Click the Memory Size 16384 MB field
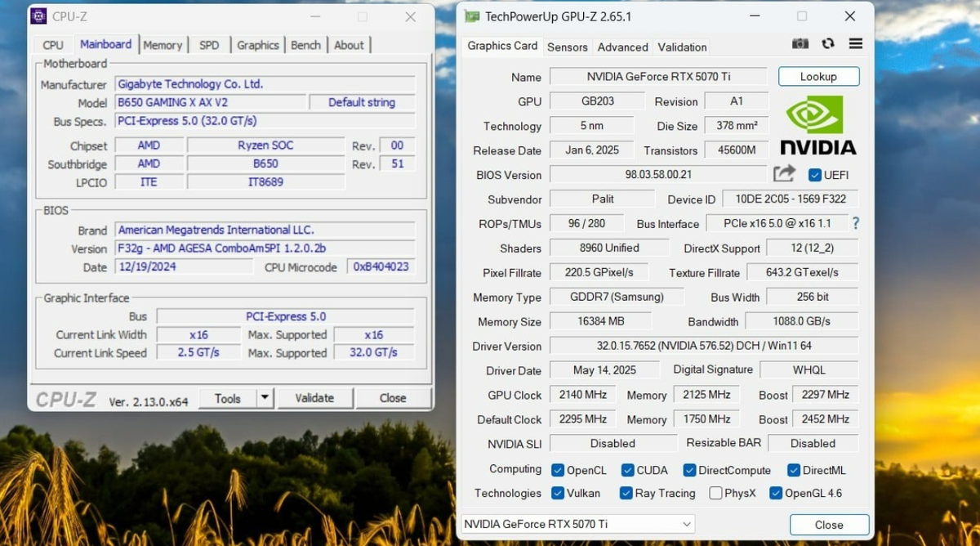This screenshot has width=980, height=546. (x=600, y=321)
